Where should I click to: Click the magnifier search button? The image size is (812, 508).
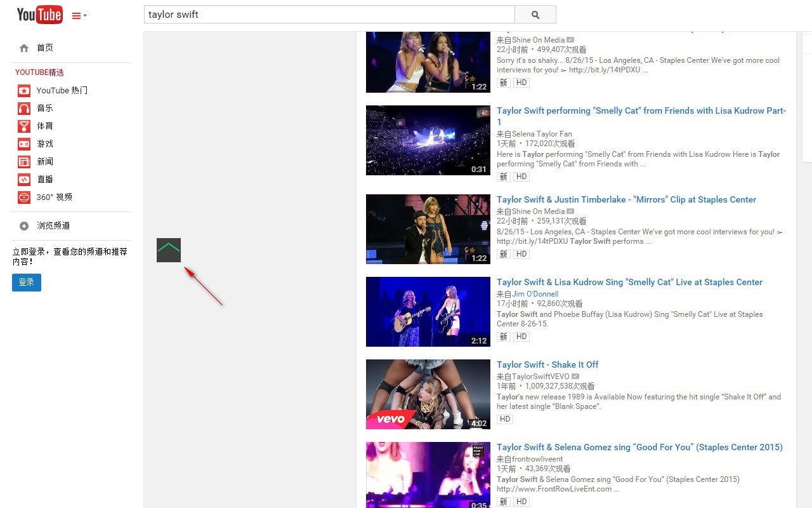coord(535,15)
